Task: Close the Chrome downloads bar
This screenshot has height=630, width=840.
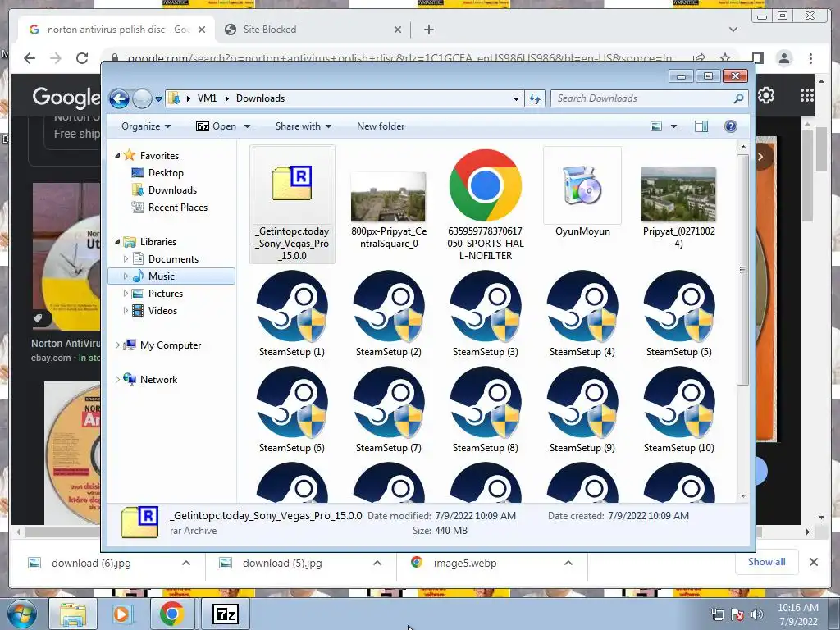Action: point(813,562)
